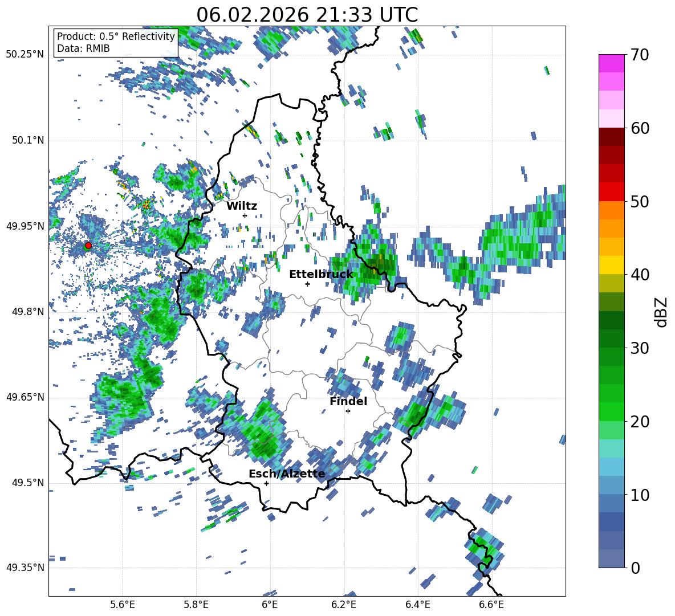Click the Ettelbruck label text
The height and width of the screenshot is (616, 675).
click(x=320, y=274)
